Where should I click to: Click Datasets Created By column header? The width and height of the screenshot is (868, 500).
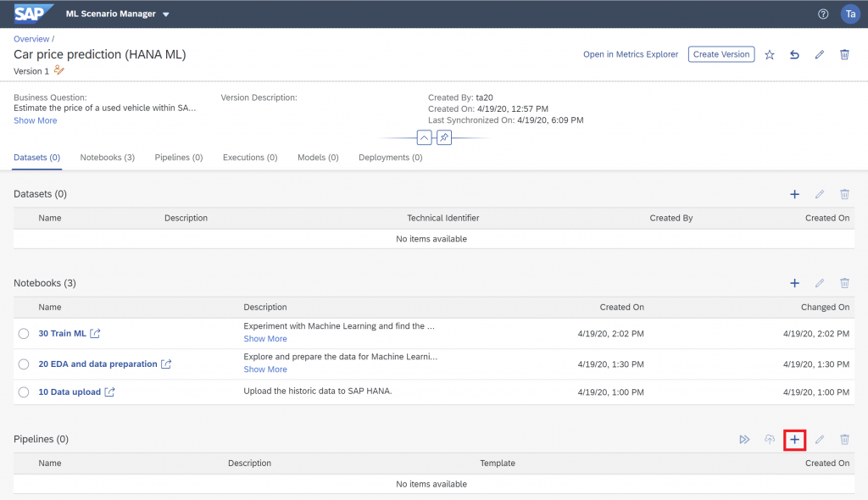671,218
